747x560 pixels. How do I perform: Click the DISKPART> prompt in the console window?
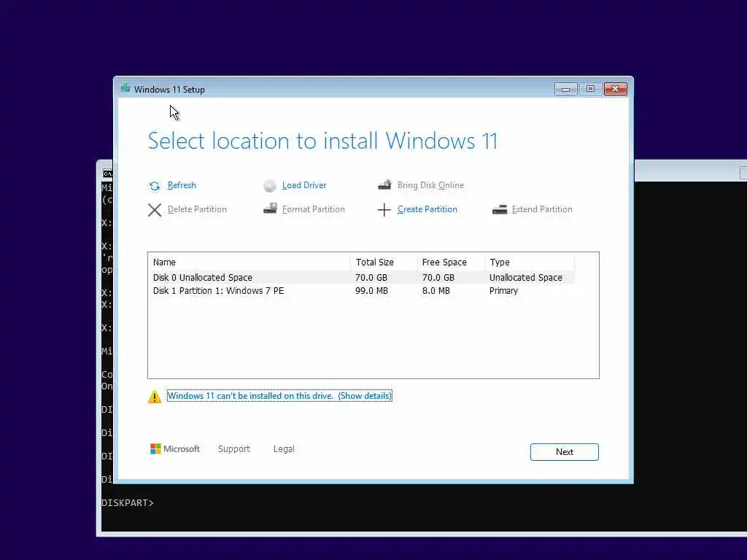point(127,503)
